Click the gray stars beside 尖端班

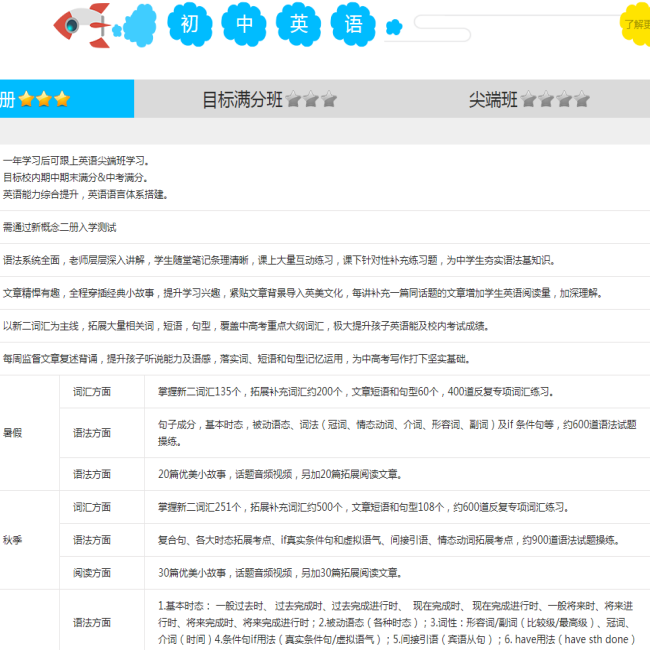(x=555, y=99)
